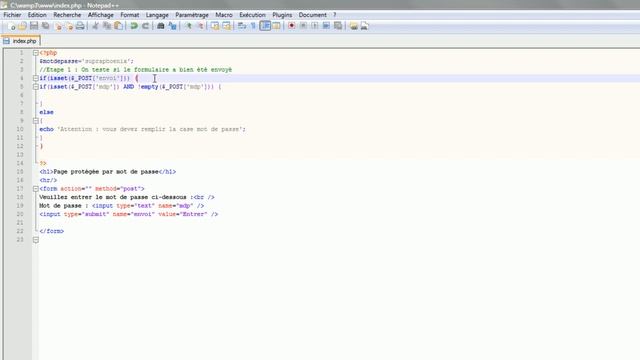The image size is (640, 360).
Task: Print the document using printer icon
Action: tap(80, 26)
